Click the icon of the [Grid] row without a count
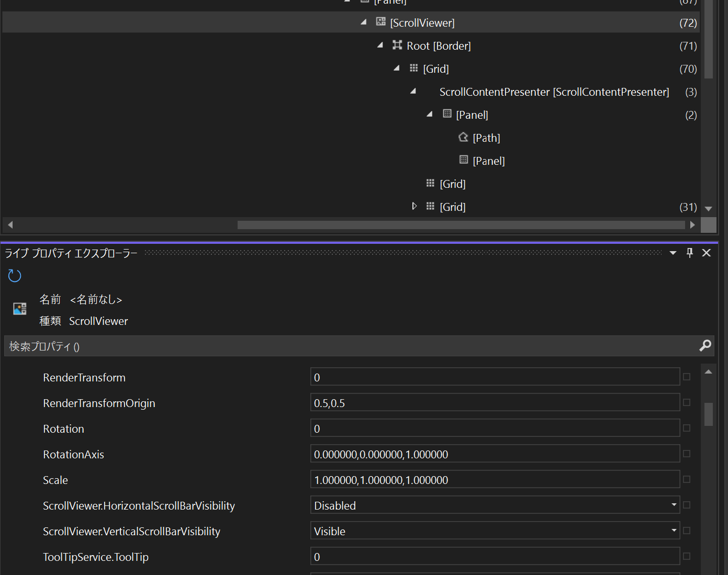 pos(430,183)
